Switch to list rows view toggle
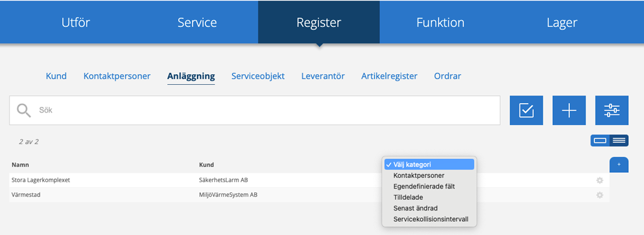 tap(619, 141)
